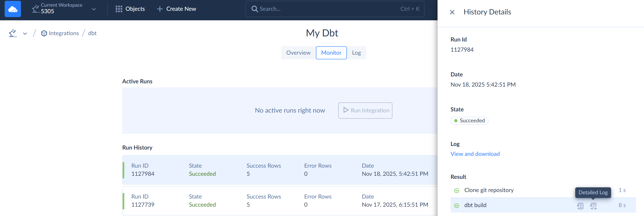Screen dimensions: 644x216
Task: Click the green check next to dbt build
Action: pos(457,205)
